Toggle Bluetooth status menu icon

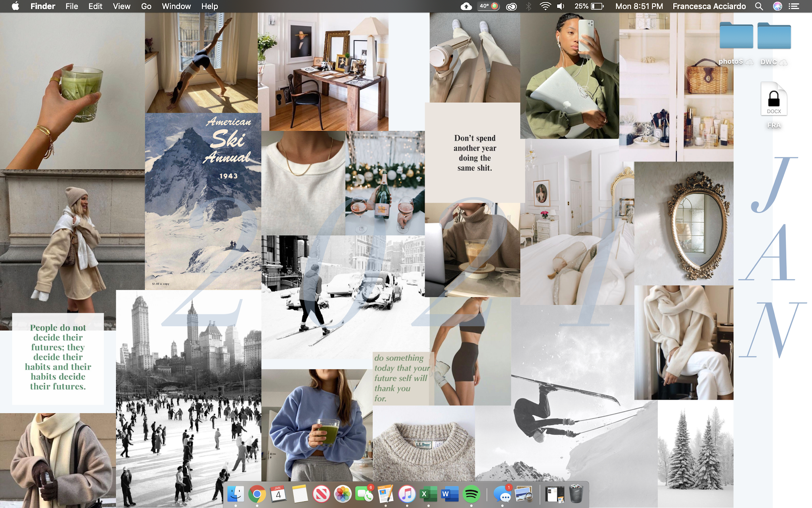529,6
